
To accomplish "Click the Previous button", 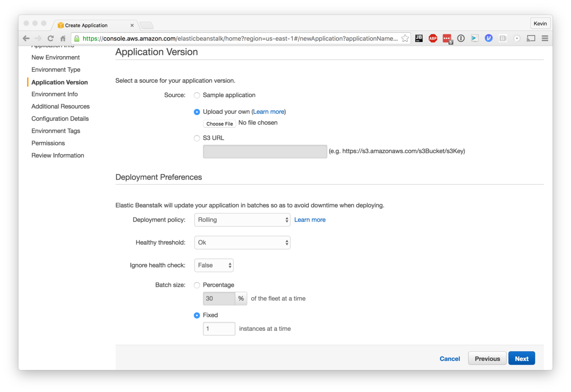I will click(487, 358).
